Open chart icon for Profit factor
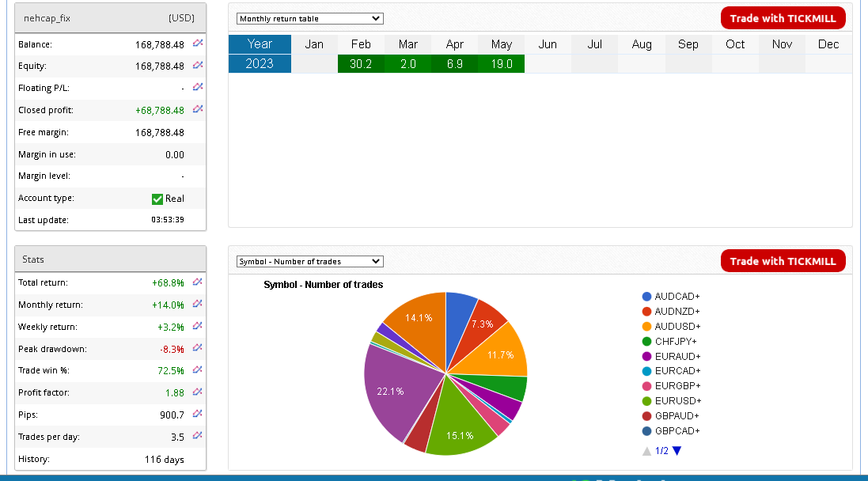This screenshot has height=481, width=868. (x=198, y=392)
